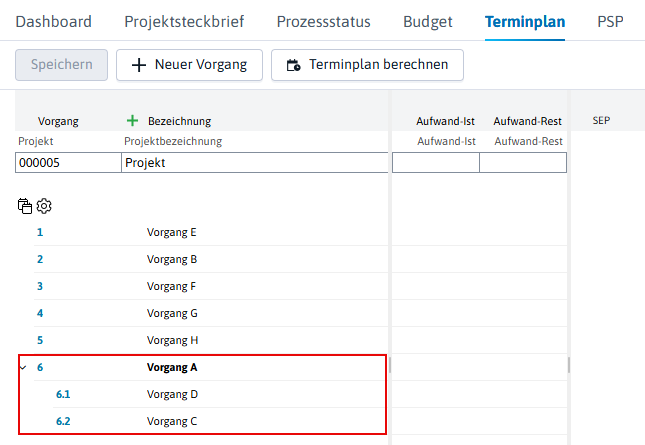Click the 6.2 Vorgang C number link

click(63, 422)
